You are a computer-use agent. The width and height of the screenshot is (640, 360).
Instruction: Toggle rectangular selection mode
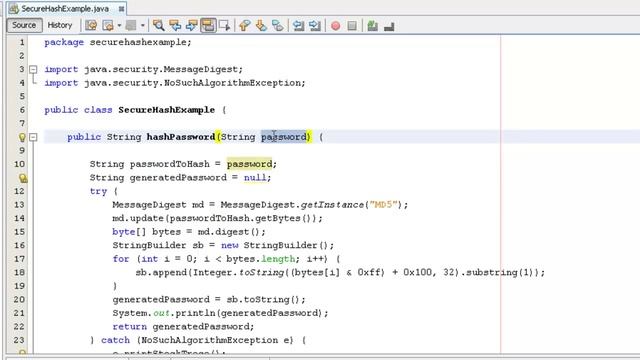pos(224,26)
